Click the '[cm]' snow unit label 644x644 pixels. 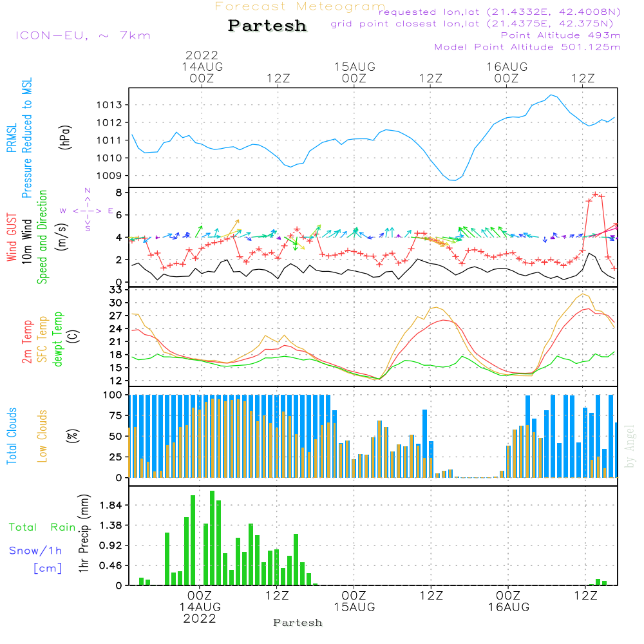click(48, 568)
